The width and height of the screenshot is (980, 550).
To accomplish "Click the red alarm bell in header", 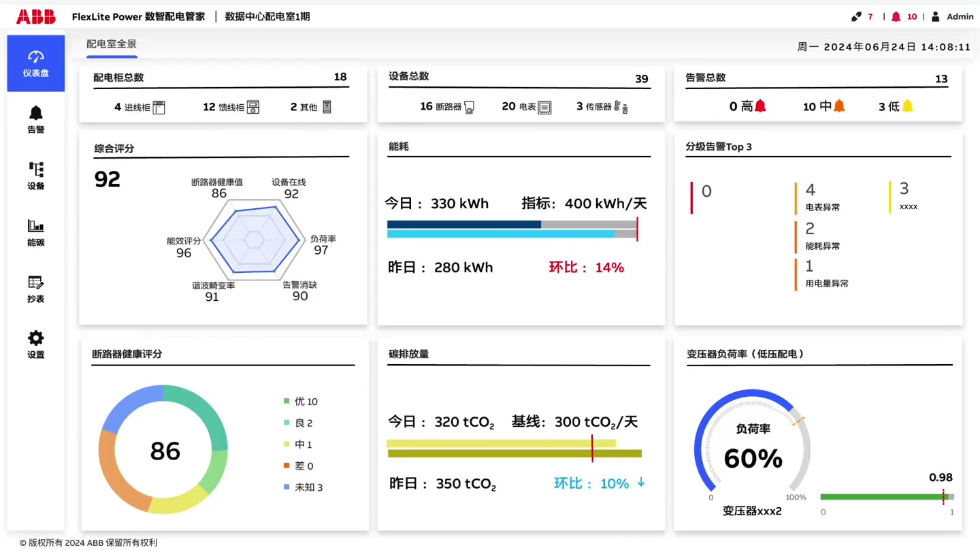I will coord(896,16).
